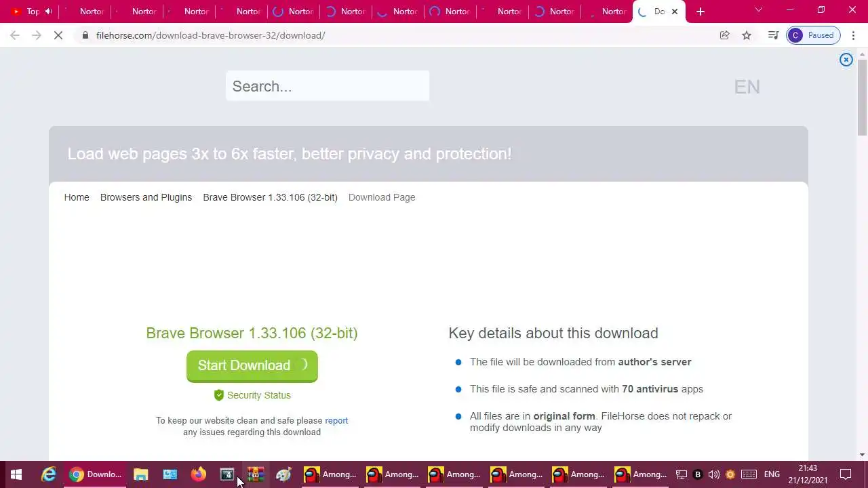Go to Home breadcrumb link
The width and height of the screenshot is (868, 488).
[x=77, y=197]
